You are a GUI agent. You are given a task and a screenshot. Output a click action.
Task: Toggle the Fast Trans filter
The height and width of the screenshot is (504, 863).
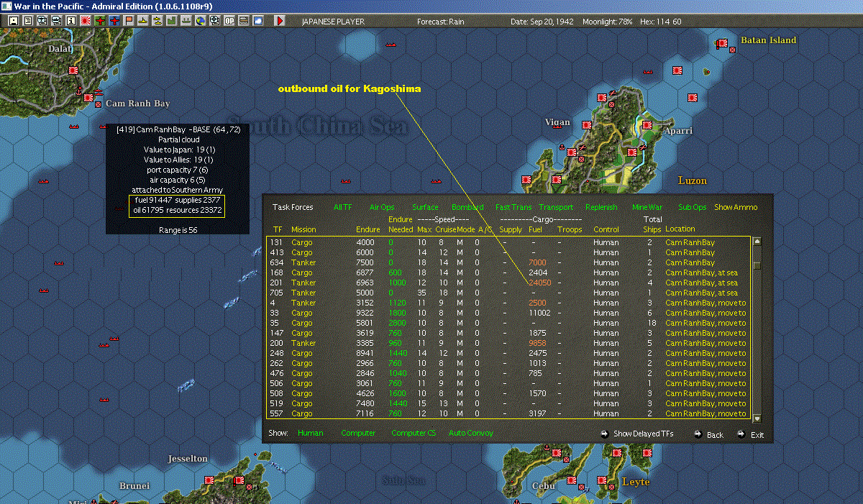[x=513, y=207]
